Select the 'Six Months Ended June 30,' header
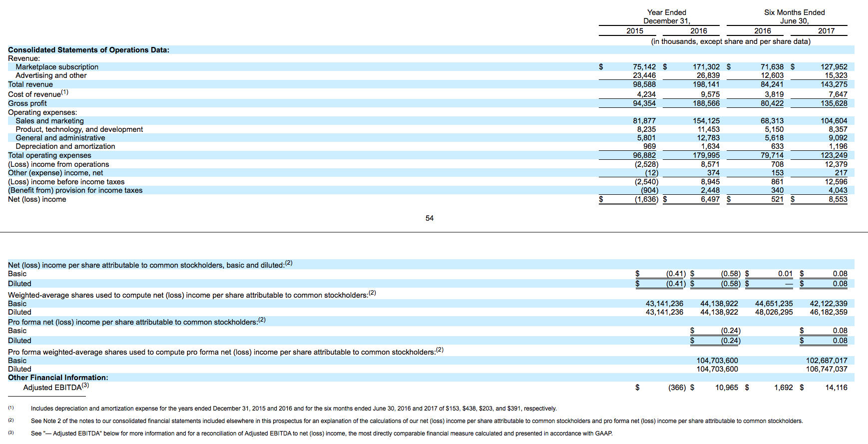Viewport: 868px width, 444px height. point(795,16)
